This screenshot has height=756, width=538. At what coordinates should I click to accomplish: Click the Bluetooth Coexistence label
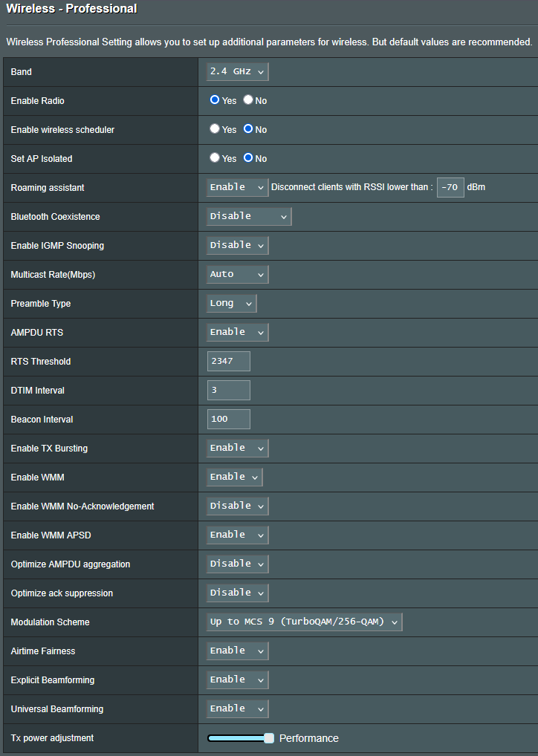[x=56, y=217]
